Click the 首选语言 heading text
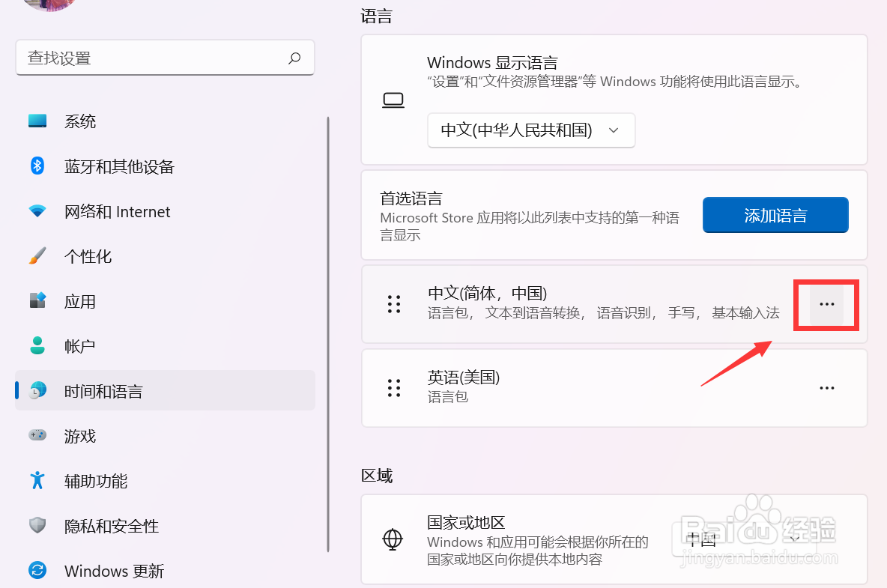This screenshot has height=588, width=887. 411,198
